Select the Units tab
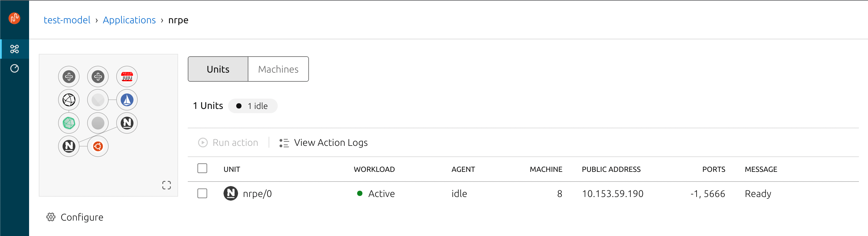This screenshot has width=868, height=236. pos(218,69)
